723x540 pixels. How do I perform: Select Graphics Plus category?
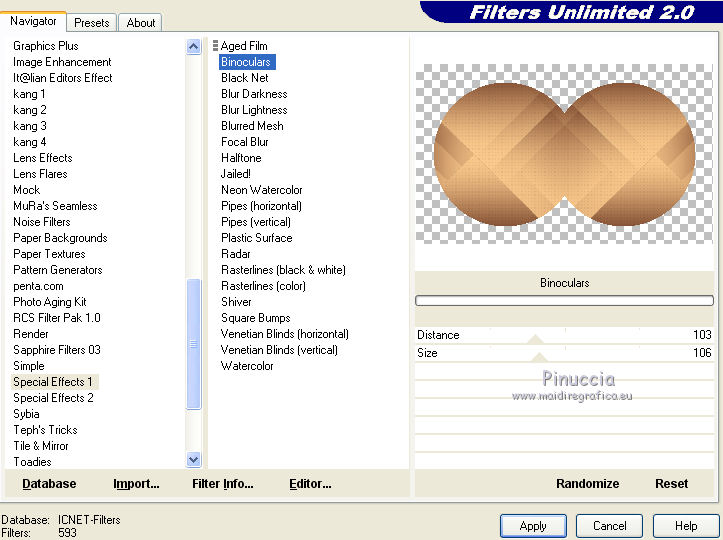[46, 46]
